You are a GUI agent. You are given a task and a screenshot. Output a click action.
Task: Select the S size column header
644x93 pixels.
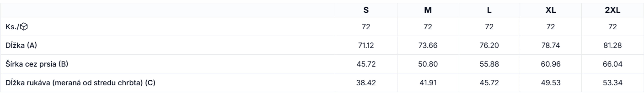pyautogui.click(x=366, y=10)
